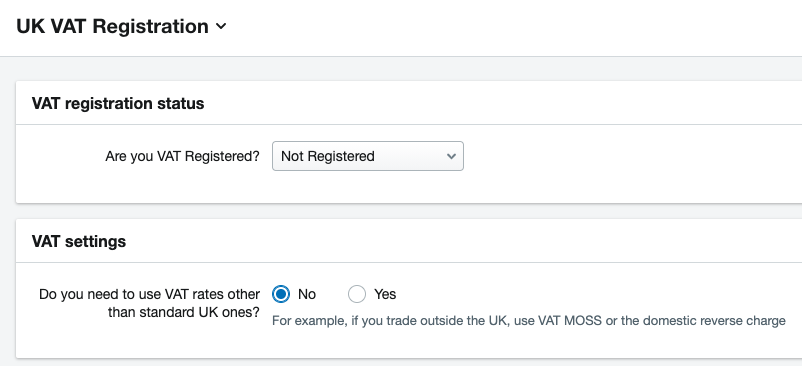Click the VAT registration status heading
The image size is (802, 366).
(x=118, y=103)
